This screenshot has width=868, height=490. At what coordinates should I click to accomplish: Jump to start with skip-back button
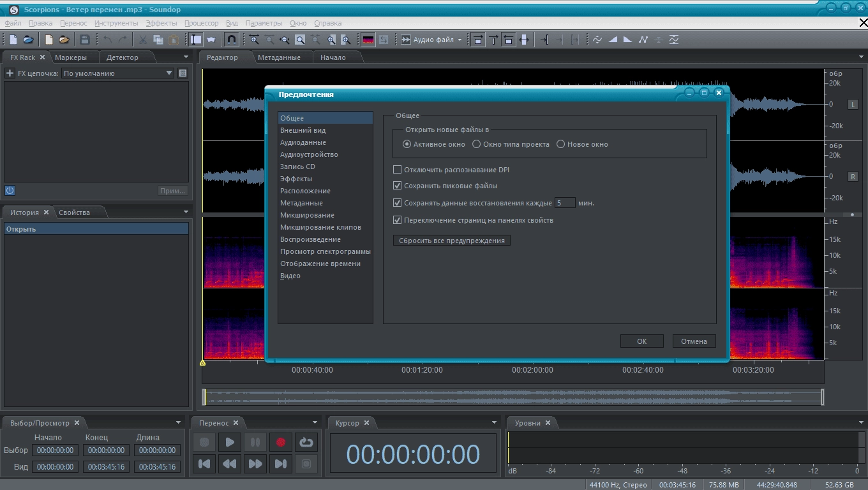tap(204, 464)
